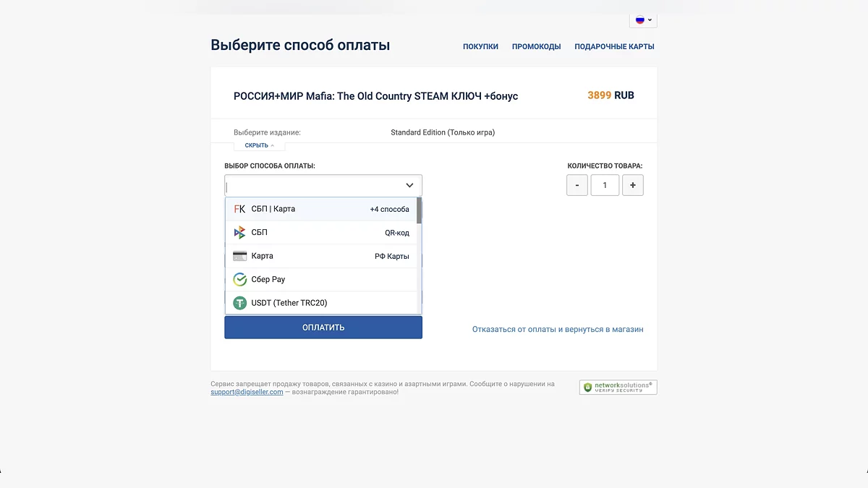This screenshot has height=488, width=868.
Task: Click the price 3899 RUB
Action: [610, 95]
